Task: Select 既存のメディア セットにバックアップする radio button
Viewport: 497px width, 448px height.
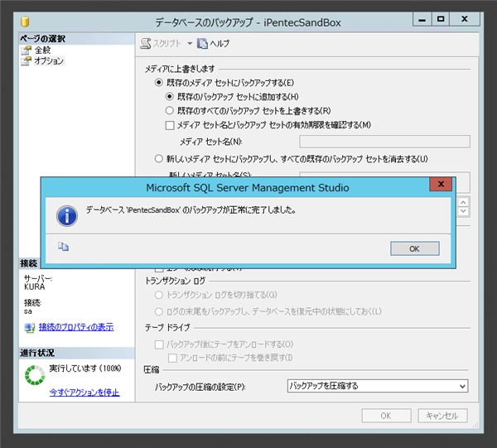Action: click(158, 83)
